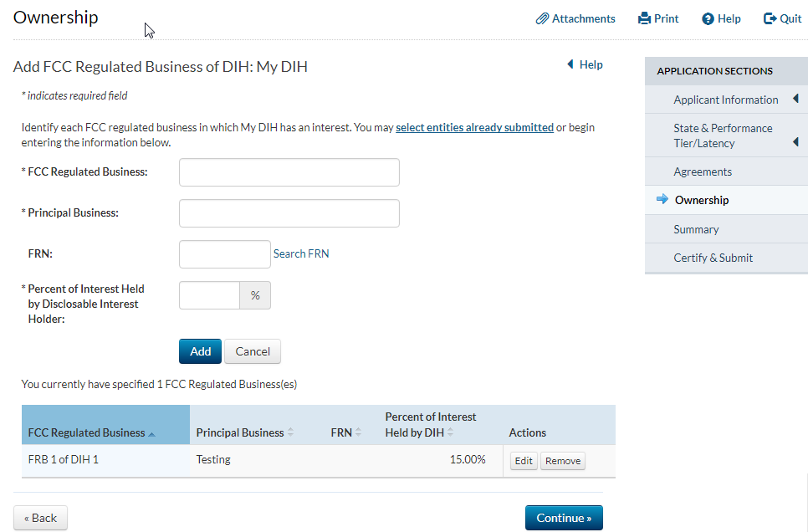
Task: Sort the FRN column using its arrows
Action: click(x=358, y=432)
